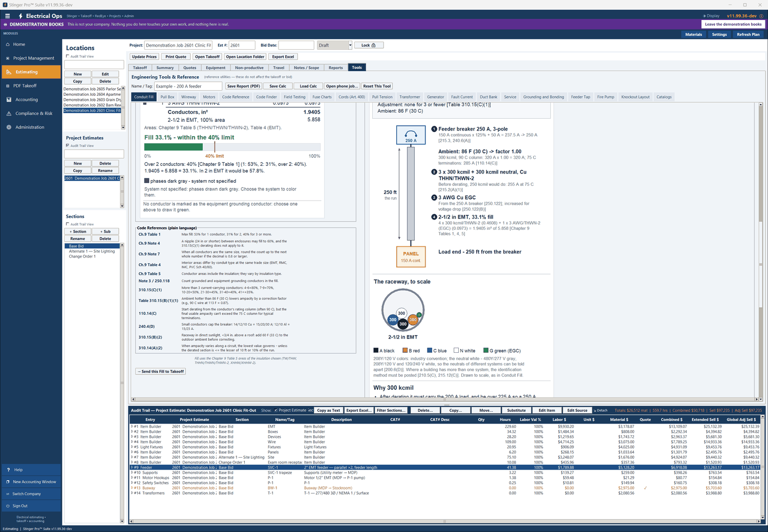
Task: Click Send this Fill to Takeoff button
Action: 161,371
